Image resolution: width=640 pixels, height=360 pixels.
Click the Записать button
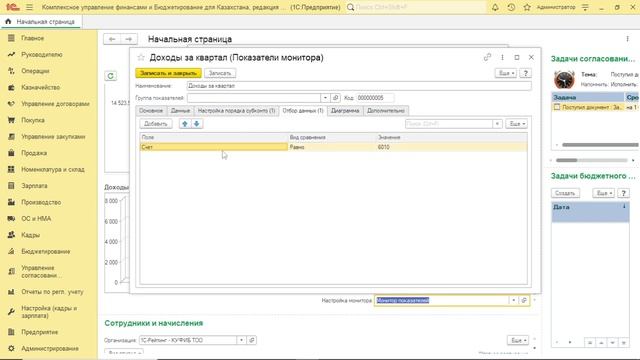[x=220, y=73]
